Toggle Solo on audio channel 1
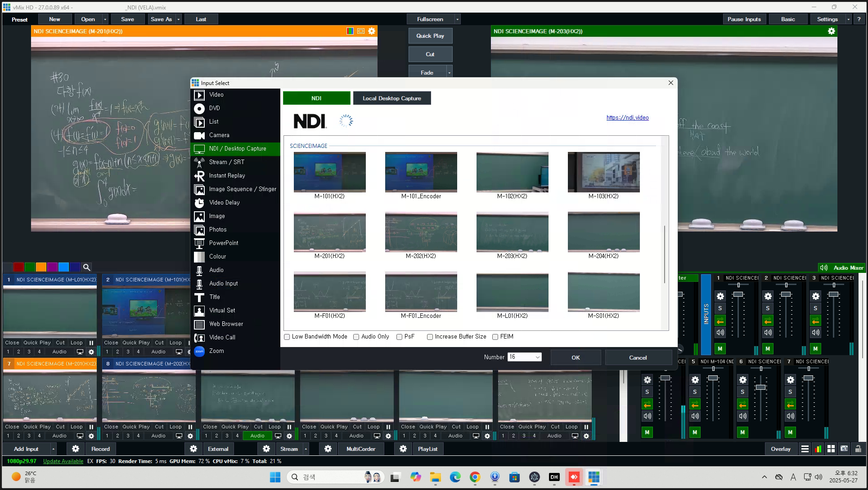Viewport: 868px width, 490px height. [x=720, y=308]
